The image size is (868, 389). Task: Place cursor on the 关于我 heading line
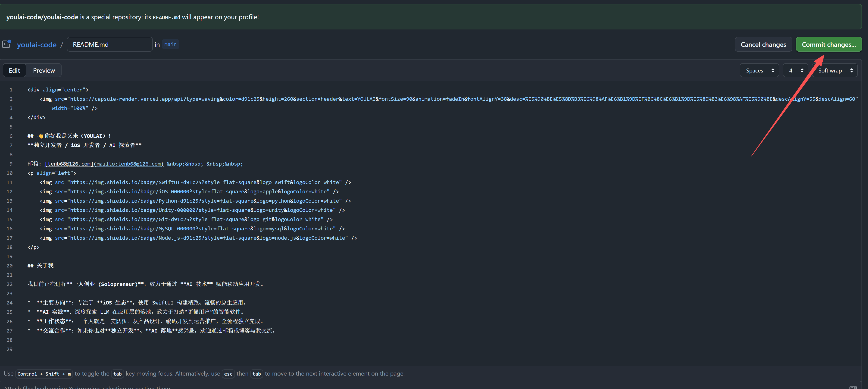coord(45,266)
